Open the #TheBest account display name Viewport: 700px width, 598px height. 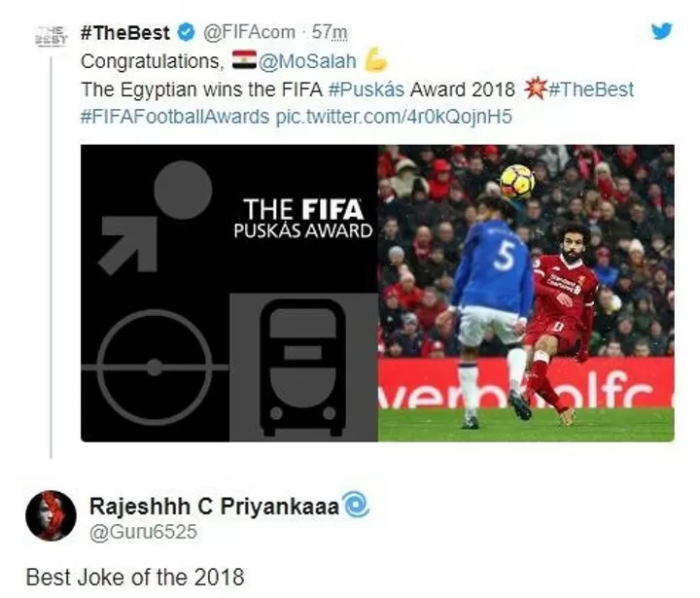pos(125,33)
